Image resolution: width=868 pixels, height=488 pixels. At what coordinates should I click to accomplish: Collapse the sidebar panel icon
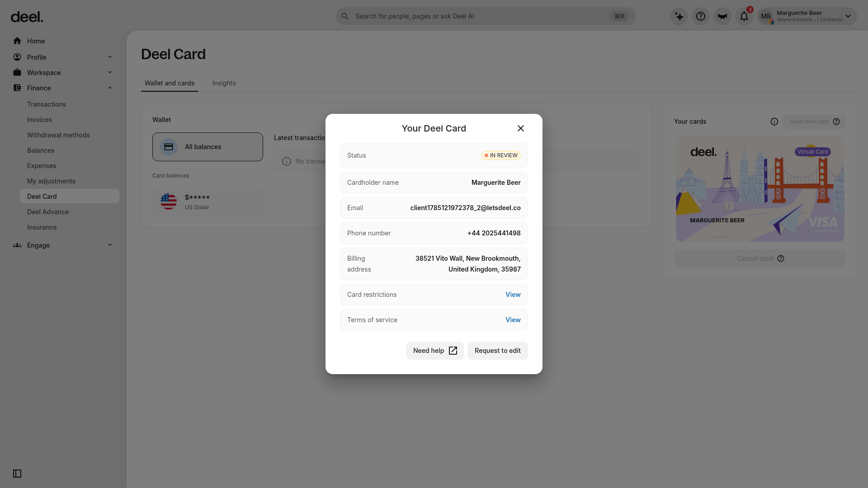tap(17, 474)
